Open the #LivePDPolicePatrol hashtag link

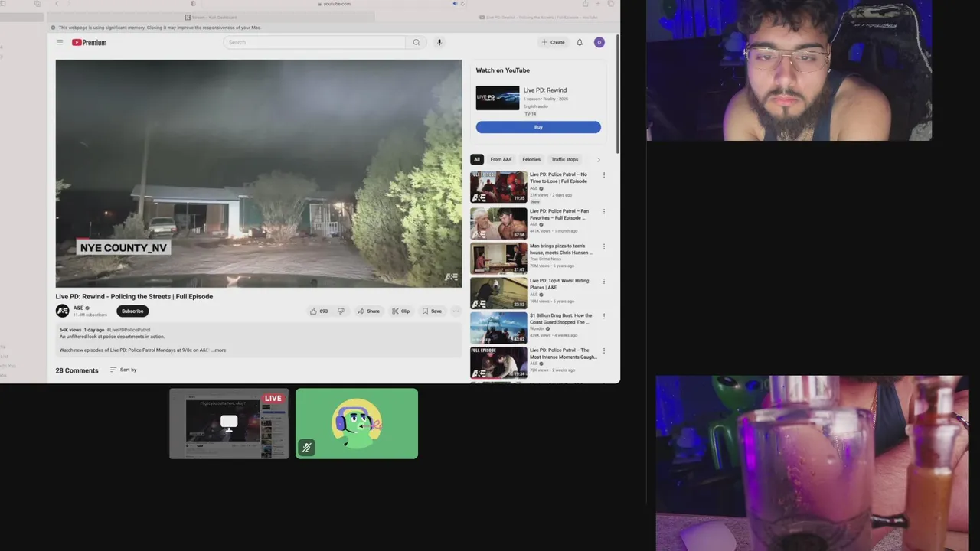[129, 330]
